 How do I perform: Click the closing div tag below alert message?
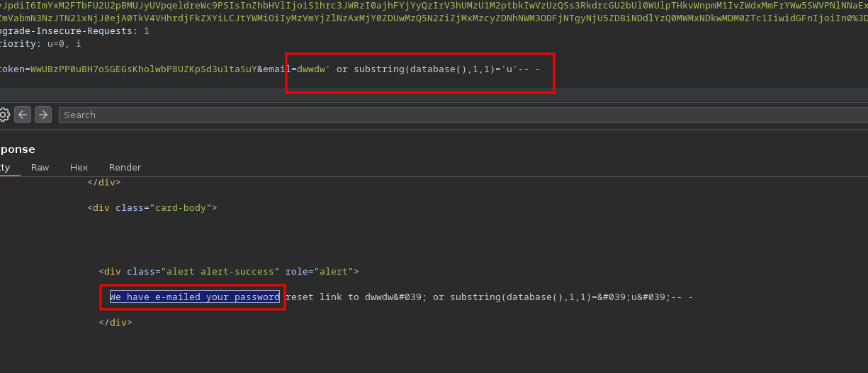coord(115,322)
